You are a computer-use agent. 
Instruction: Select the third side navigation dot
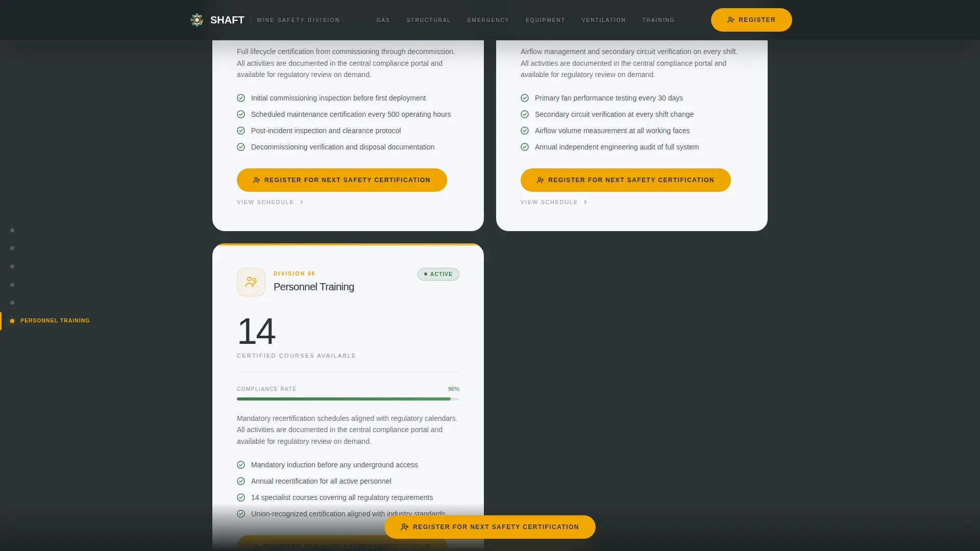point(12,266)
